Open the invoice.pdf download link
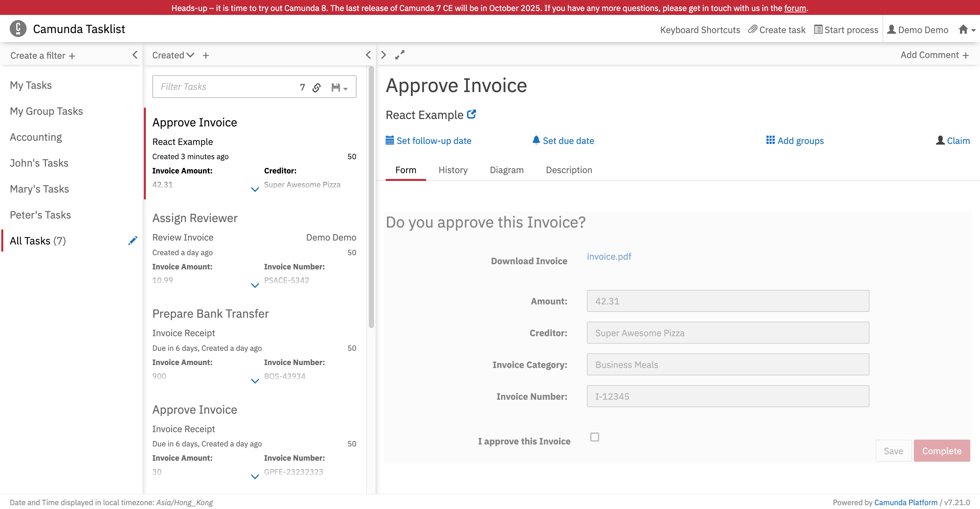980x509 pixels. 609,256
